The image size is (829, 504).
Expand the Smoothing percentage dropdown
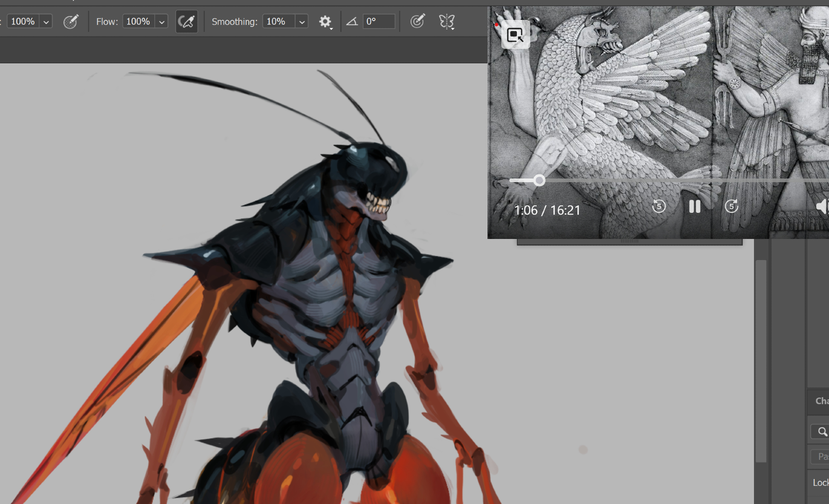coord(302,22)
